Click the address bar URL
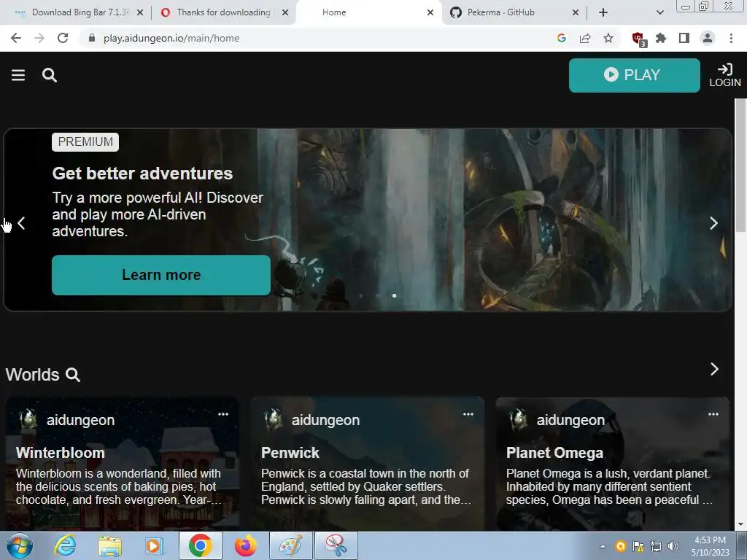Screen dimensions: 747x560 [171, 38]
